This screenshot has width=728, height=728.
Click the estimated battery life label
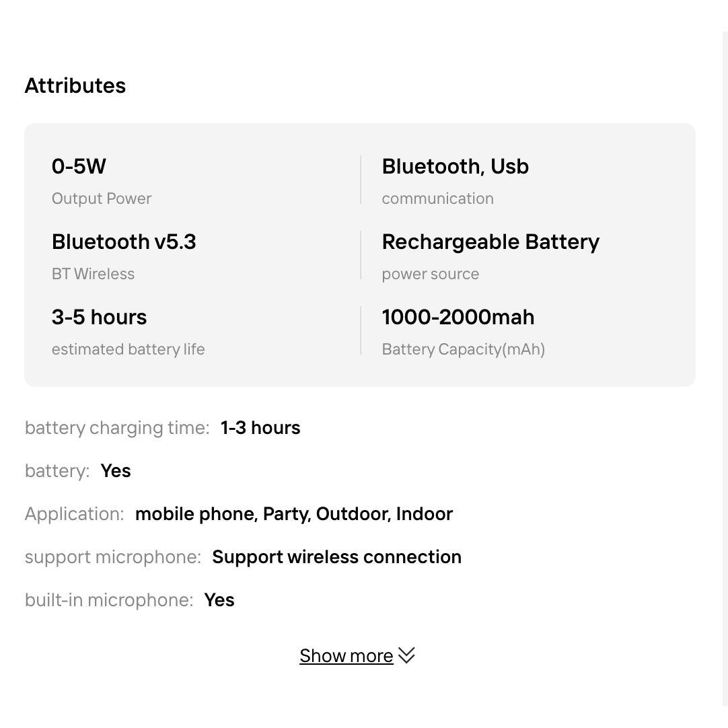pyautogui.click(x=128, y=349)
